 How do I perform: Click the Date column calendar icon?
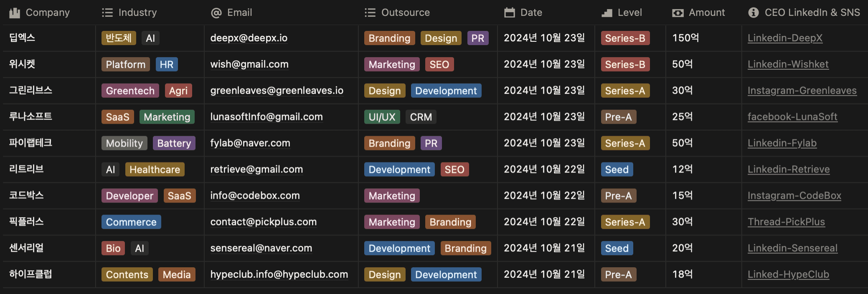click(x=510, y=13)
